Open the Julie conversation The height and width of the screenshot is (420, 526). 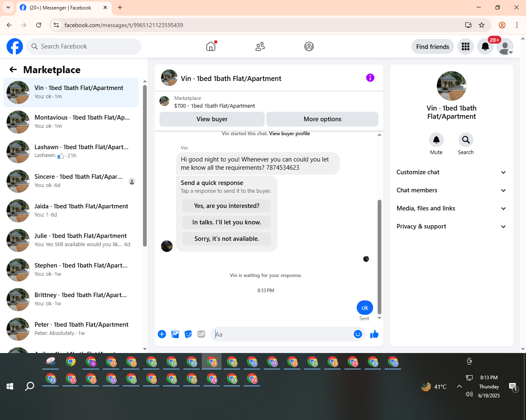71,240
